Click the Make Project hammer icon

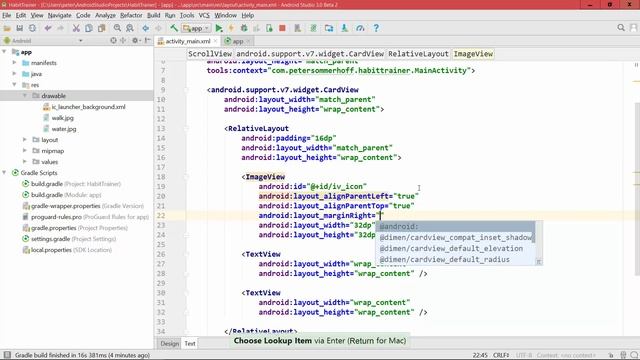coord(174,28)
